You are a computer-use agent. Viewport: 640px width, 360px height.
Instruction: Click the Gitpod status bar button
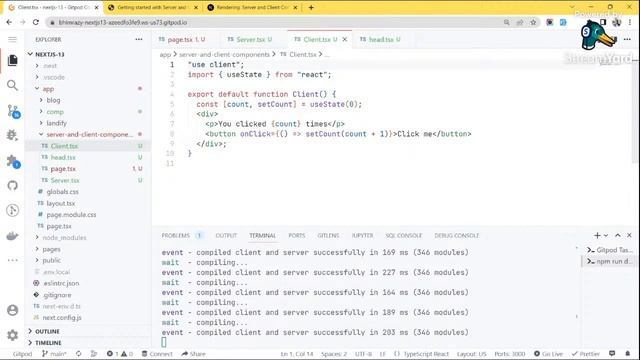point(22,353)
